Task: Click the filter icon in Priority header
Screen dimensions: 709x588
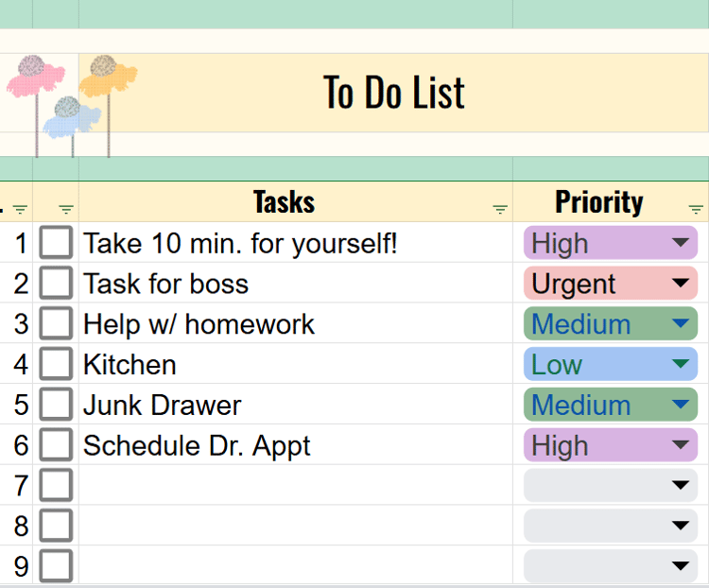Action: pyautogui.click(x=697, y=210)
